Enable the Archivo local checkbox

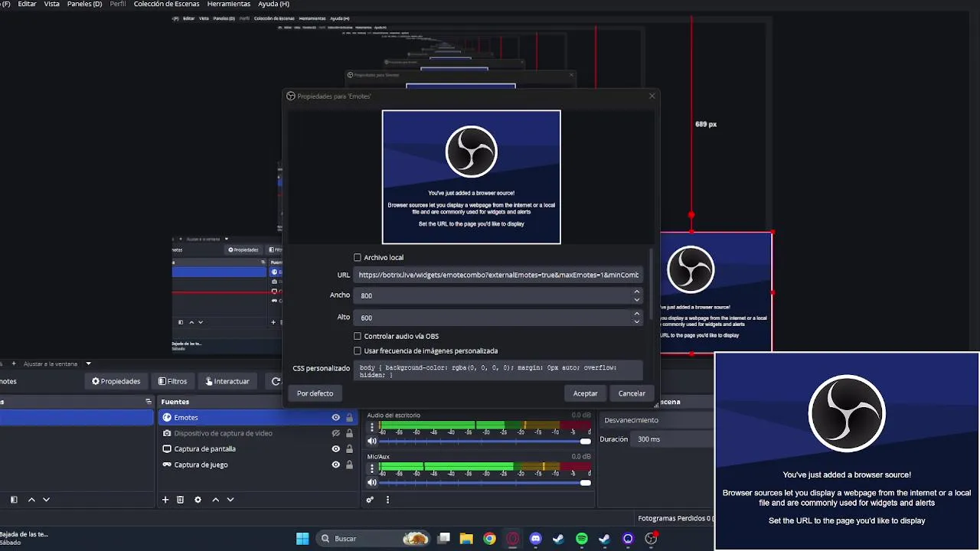tap(358, 258)
